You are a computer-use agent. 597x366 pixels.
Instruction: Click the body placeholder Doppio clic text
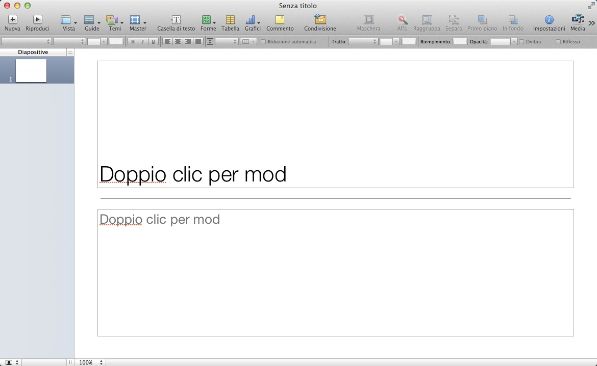pos(160,220)
